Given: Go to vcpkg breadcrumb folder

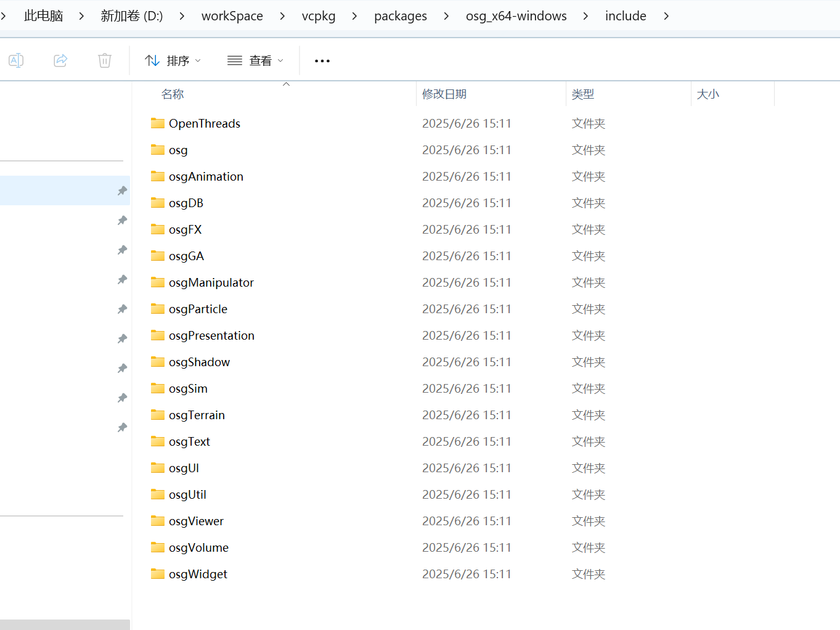Looking at the screenshot, I should coord(319,16).
